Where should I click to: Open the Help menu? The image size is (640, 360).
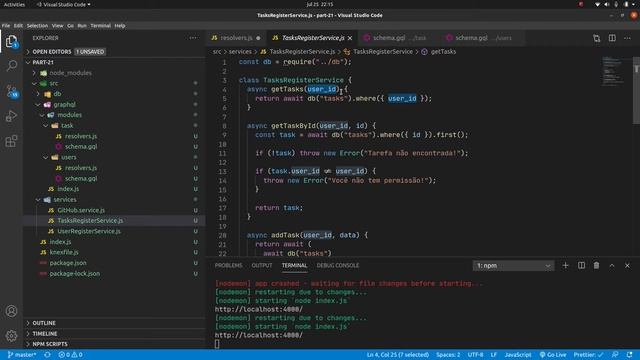click(120, 26)
